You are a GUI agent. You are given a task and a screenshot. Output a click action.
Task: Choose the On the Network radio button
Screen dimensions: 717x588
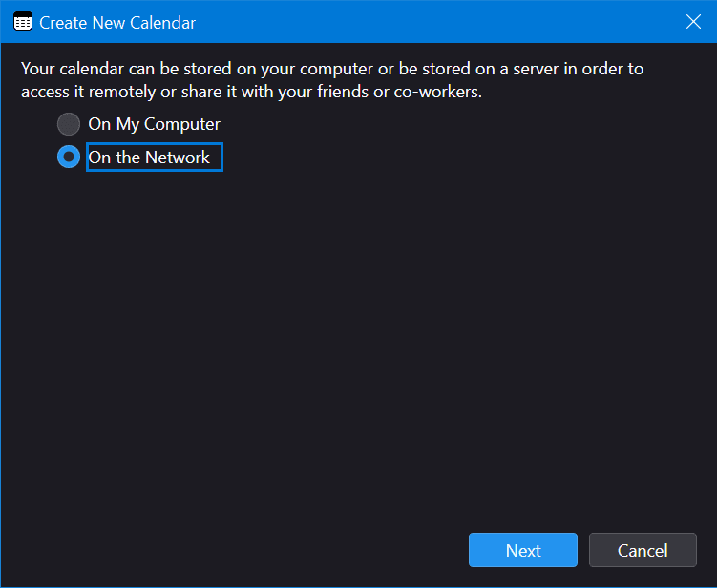pyautogui.click(x=69, y=157)
